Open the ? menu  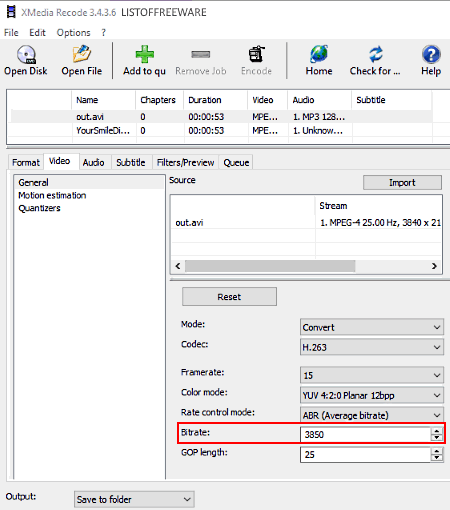pos(104,33)
